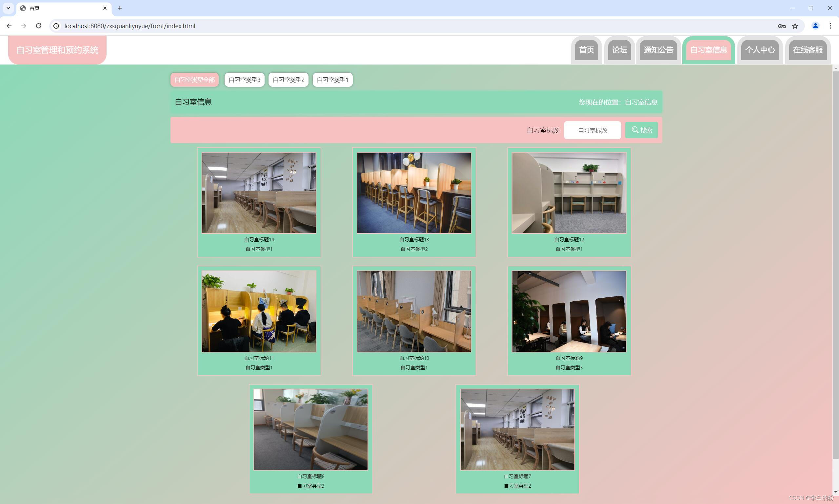
Task: Go to the 论坛 navigation tab
Action: 619,50
